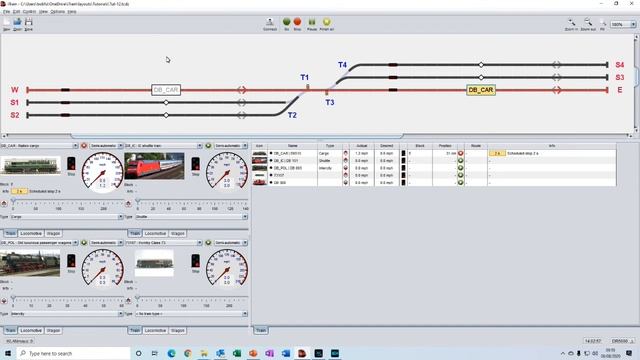The width and height of the screenshot is (640, 360).
Task: Click the grey DB_CAR block on the west track
Action: (166, 90)
